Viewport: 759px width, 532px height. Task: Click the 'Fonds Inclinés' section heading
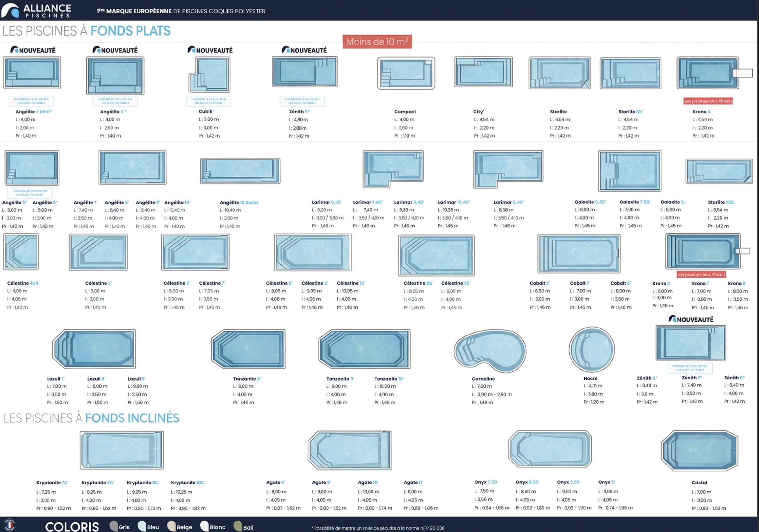tap(132, 418)
